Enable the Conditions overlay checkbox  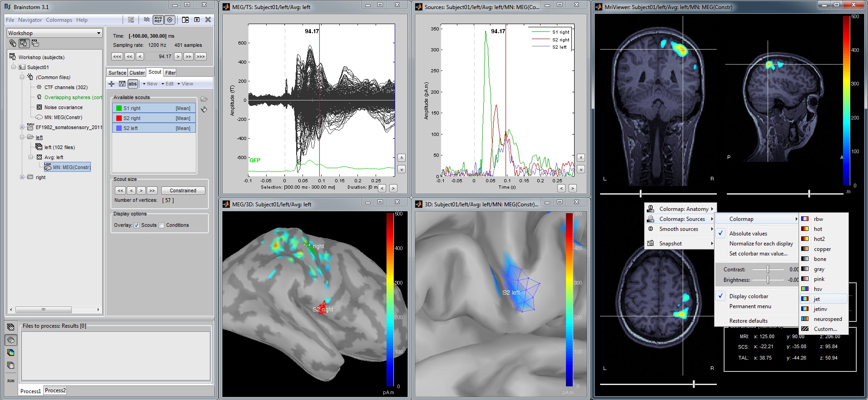(161, 225)
